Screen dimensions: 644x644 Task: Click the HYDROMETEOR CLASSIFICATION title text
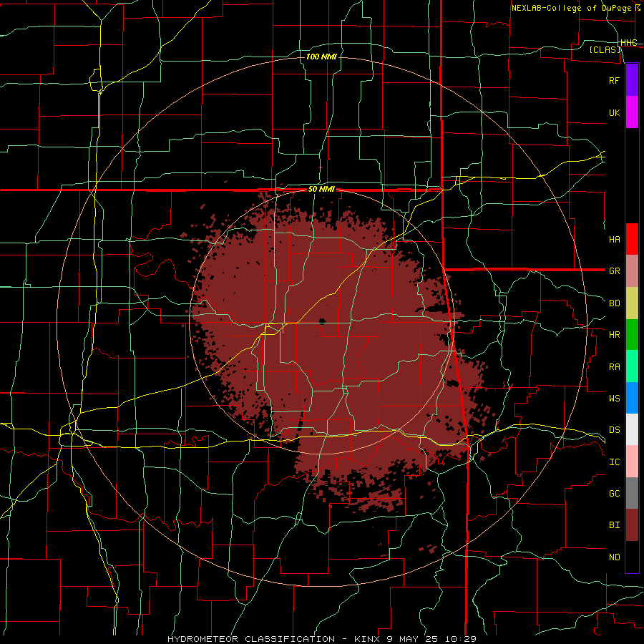(251, 639)
